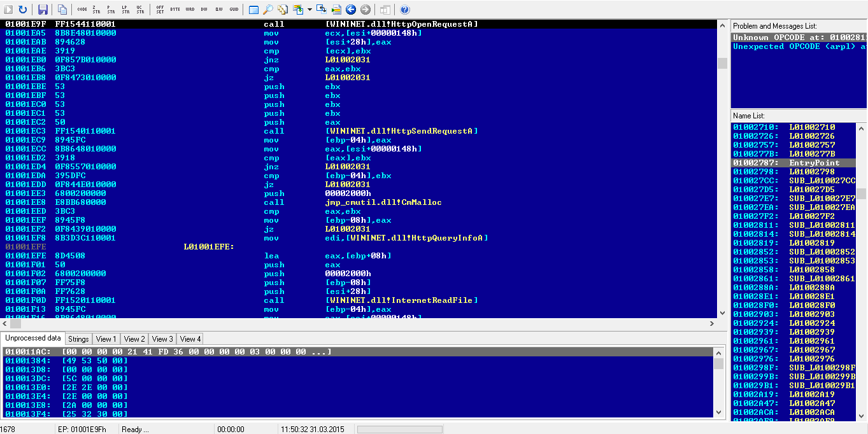This screenshot has height=434, width=868.
Task: Select the call InternetReadFile line
Action: (359, 300)
